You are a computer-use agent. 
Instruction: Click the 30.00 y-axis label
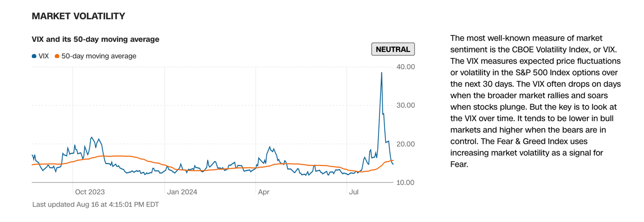pos(405,105)
